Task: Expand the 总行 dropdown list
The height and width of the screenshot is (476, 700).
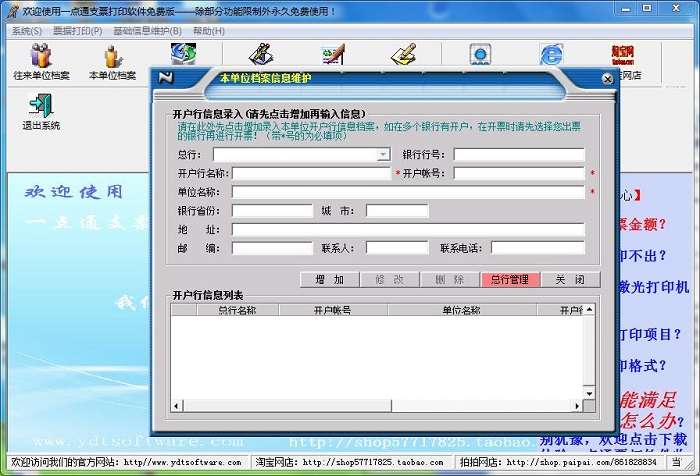Action: (383, 154)
